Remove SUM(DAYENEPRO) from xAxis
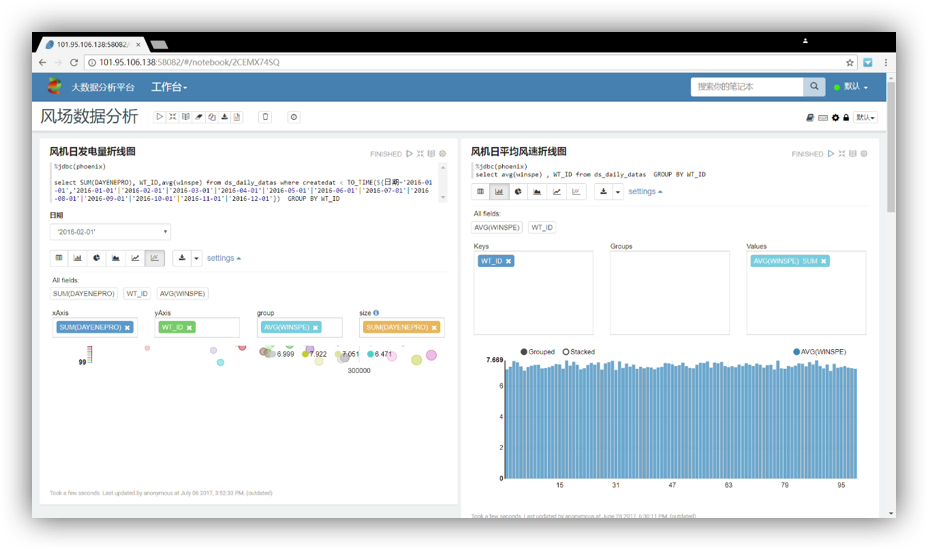The width and height of the screenshot is (928, 550). pyautogui.click(x=127, y=327)
